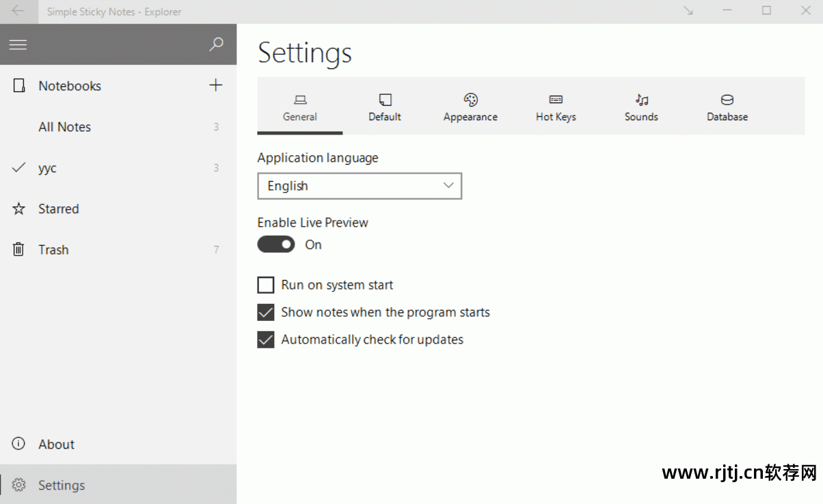
Task: Click the search magnifier icon
Action: point(216,45)
